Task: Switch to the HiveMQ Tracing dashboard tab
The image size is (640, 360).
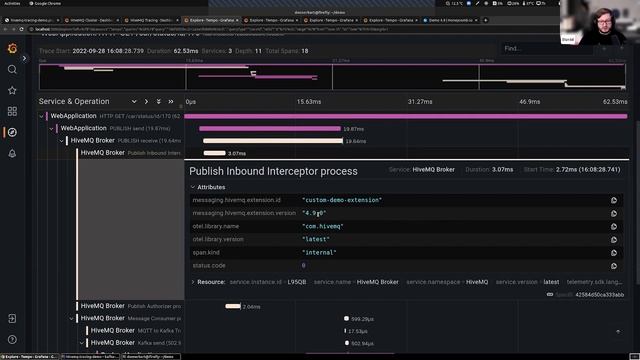Action: [151, 20]
